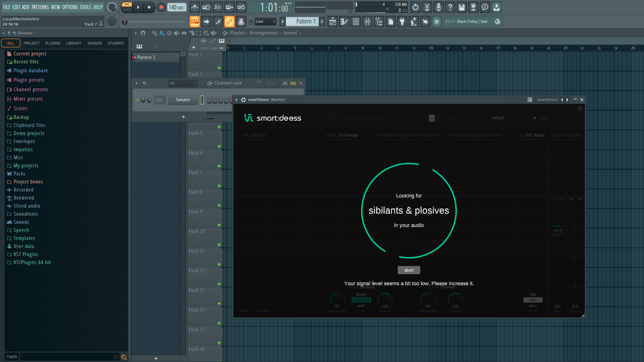This screenshot has height=362, width=644.
Task: Open the plugin picker plug icon
Action: [x=402, y=21]
